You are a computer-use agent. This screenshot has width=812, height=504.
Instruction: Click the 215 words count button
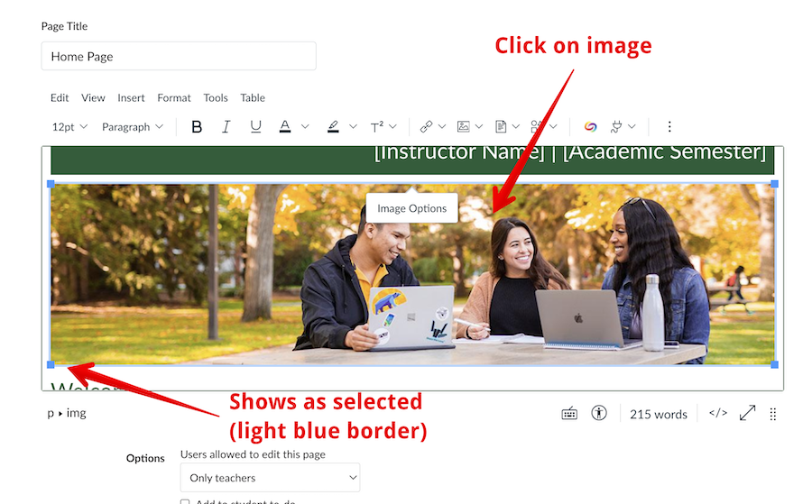pos(659,414)
